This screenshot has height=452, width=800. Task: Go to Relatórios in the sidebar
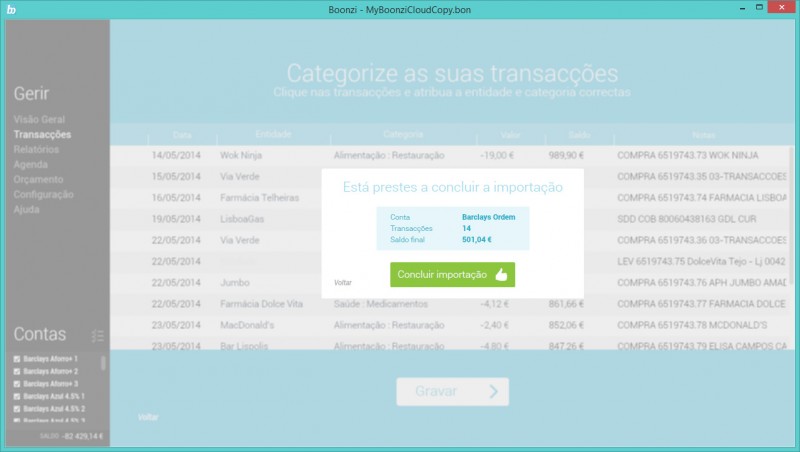coord(36,149)
